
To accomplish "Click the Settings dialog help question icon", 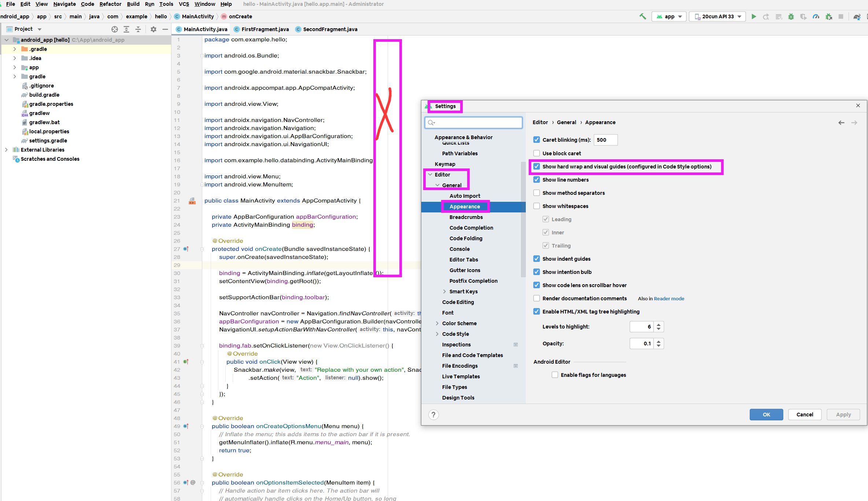I will pyautogui.click(x=433, y=415).
